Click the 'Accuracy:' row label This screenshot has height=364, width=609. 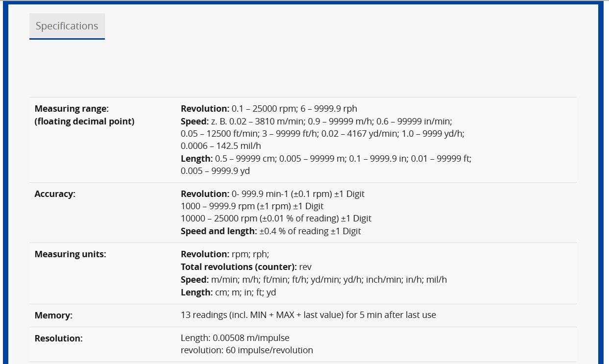click(x=55, y=194)
